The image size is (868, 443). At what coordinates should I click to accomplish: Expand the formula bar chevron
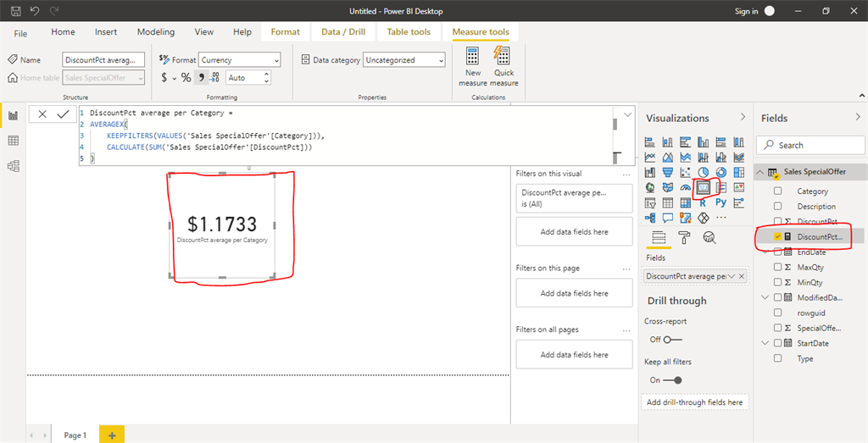pos(628,115)
